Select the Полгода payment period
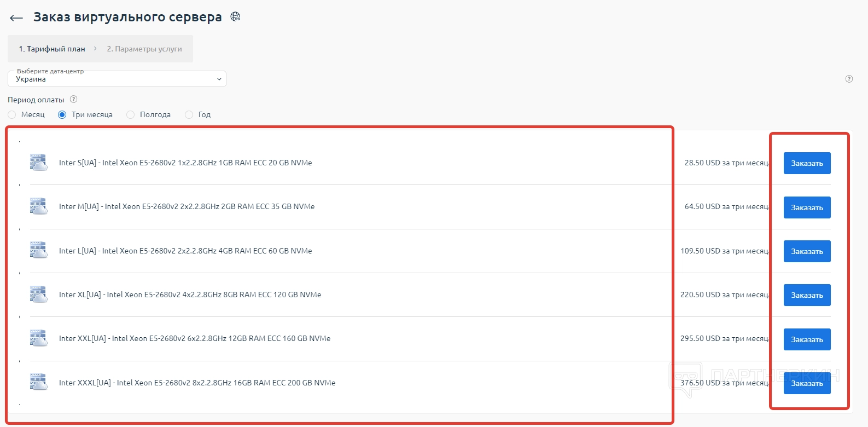868x427 pixels. point(131,115)
